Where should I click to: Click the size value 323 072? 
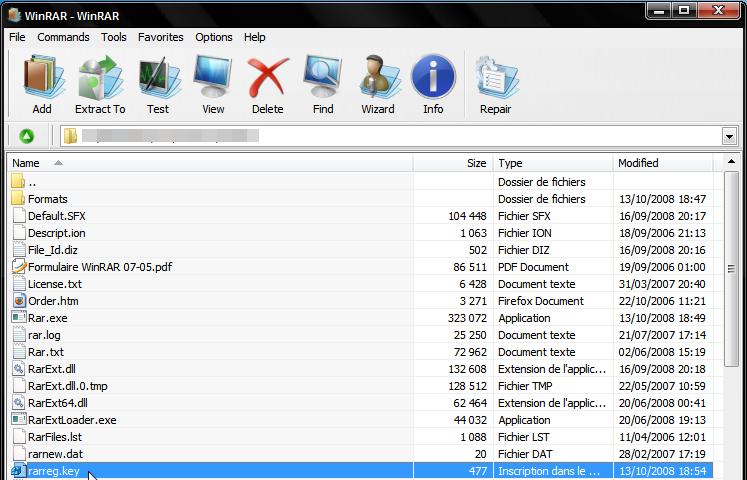(x=467, y=318)
